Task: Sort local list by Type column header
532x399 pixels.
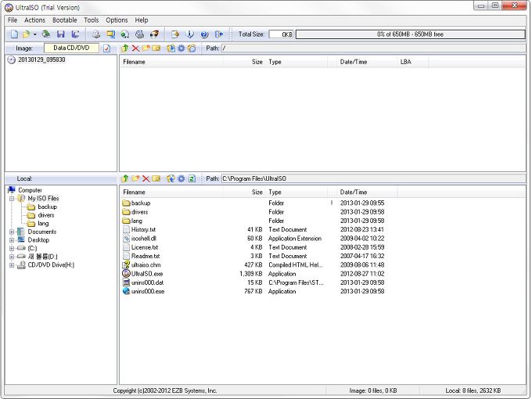Action: point(297,192)
